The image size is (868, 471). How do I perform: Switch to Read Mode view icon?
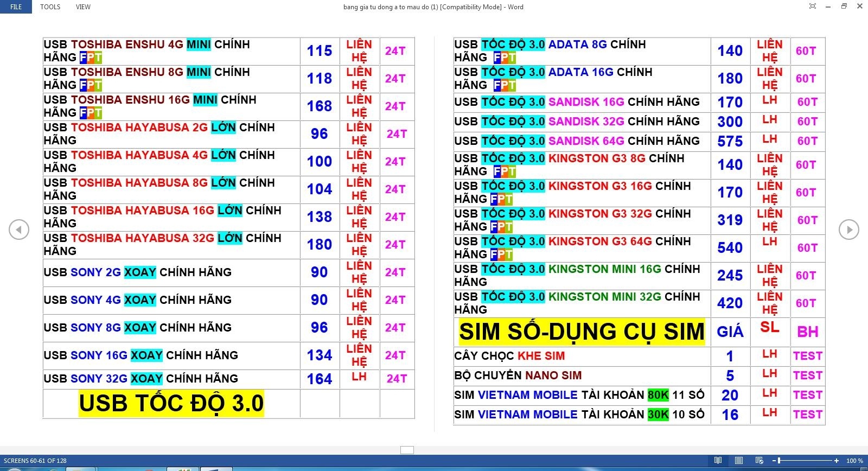point(718,461)
